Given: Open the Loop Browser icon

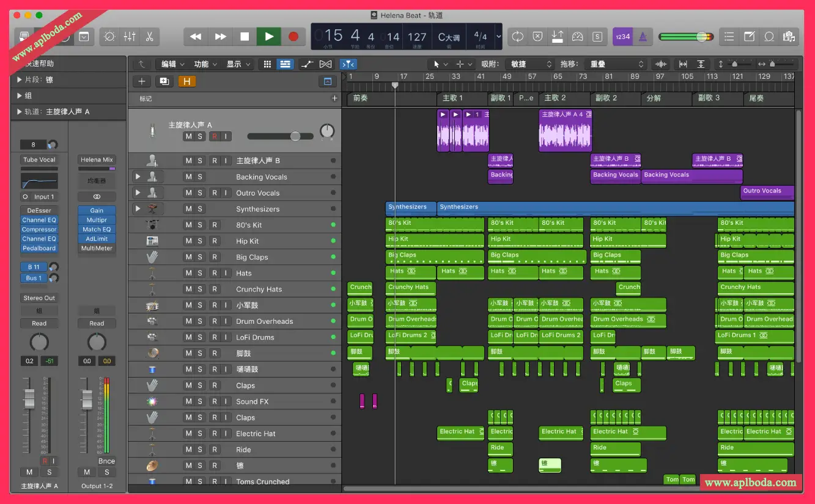Looking at the screenshot, I should coord(769,37).
